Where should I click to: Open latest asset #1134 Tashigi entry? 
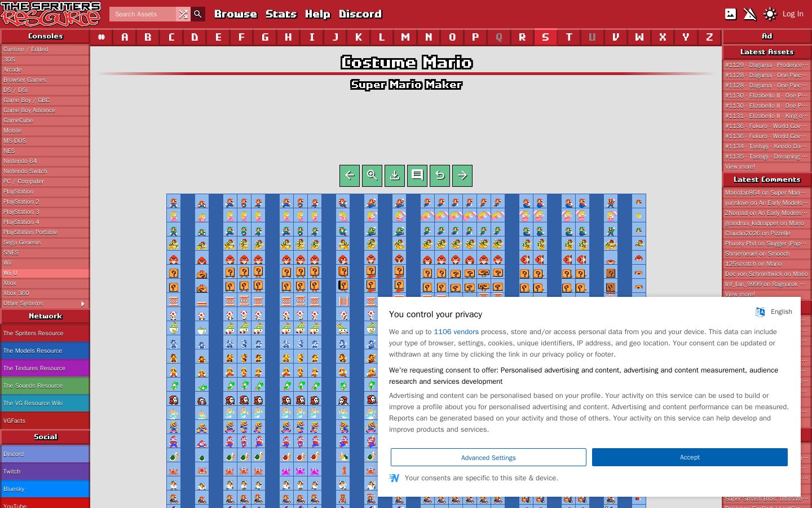(x=767, y=147)
